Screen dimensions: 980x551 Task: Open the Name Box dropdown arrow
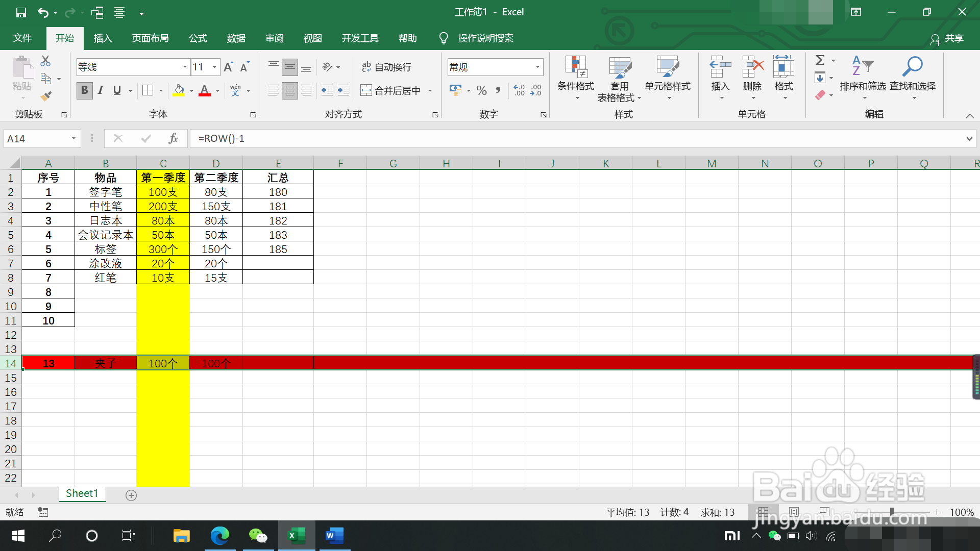coord(73,138)
